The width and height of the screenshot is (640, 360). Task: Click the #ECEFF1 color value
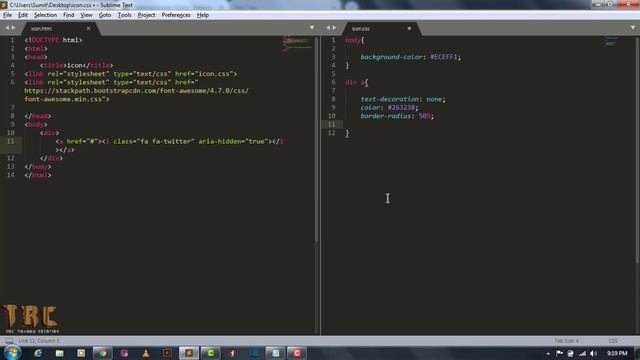coord(444,57)
